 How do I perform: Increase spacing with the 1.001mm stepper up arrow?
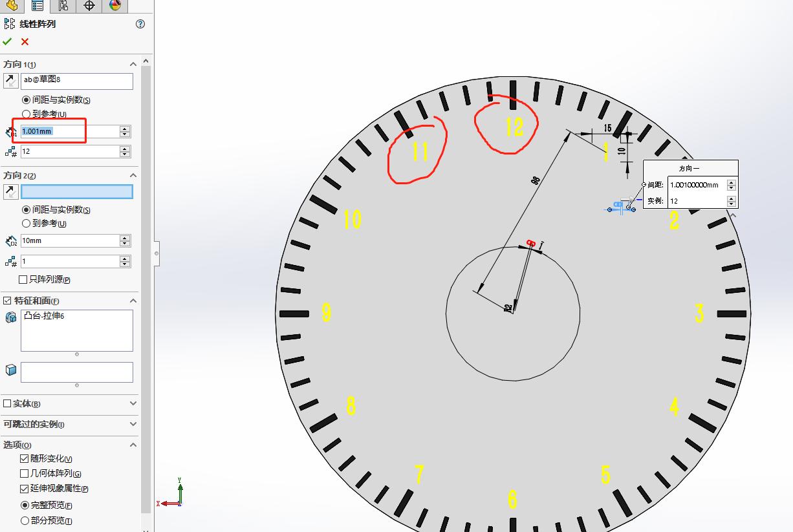point(124,127)
